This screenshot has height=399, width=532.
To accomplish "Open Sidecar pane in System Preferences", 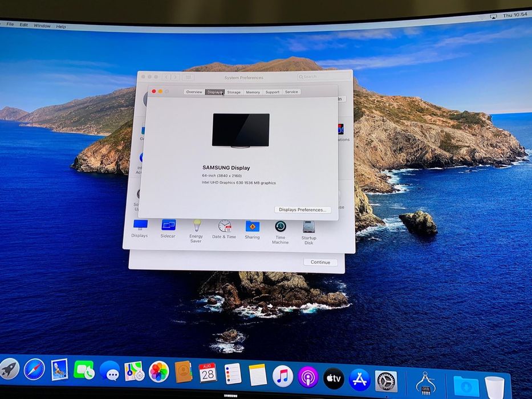I will pyautogui.click(x=168, y=229).
